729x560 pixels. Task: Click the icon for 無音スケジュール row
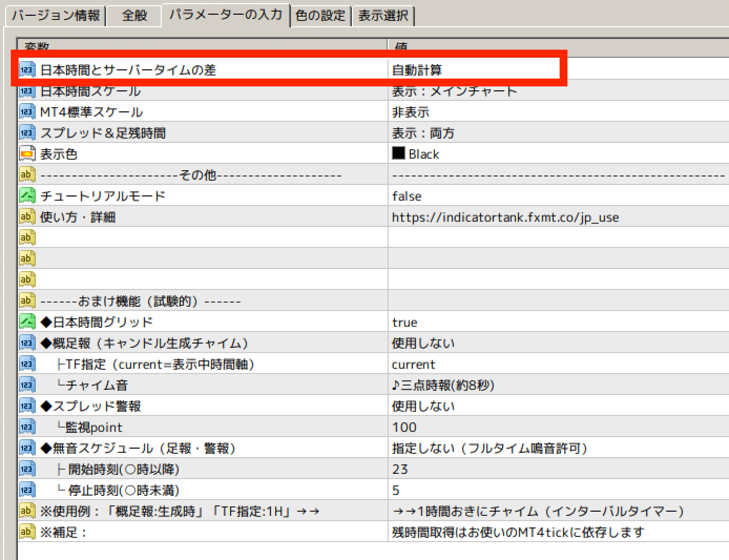coord(27,448)
